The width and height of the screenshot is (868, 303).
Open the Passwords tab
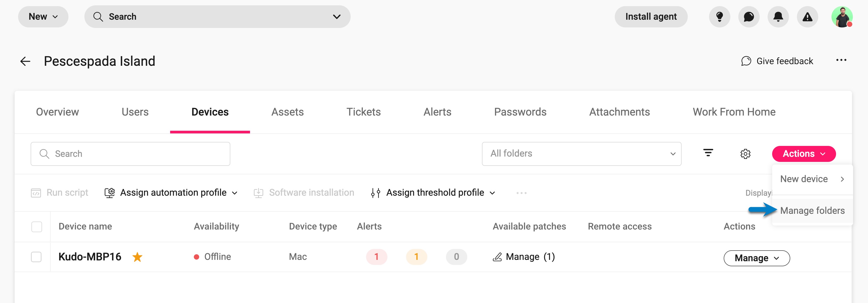(520, 112)
